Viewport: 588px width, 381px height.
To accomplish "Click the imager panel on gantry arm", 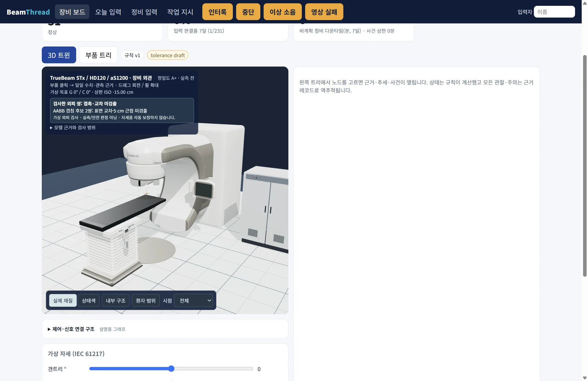I will (x=204, y=190).
